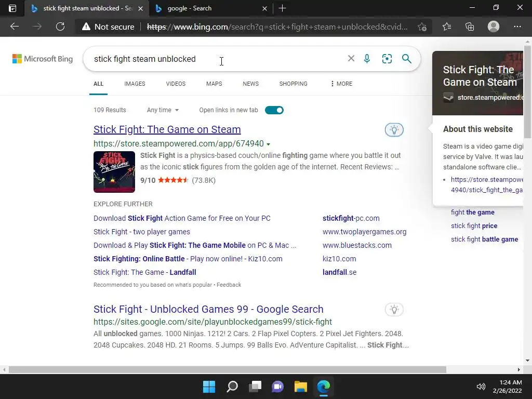Click the https://sites.google.com result URL
This screenshot has height=399, width=532.
click(212, 322)
